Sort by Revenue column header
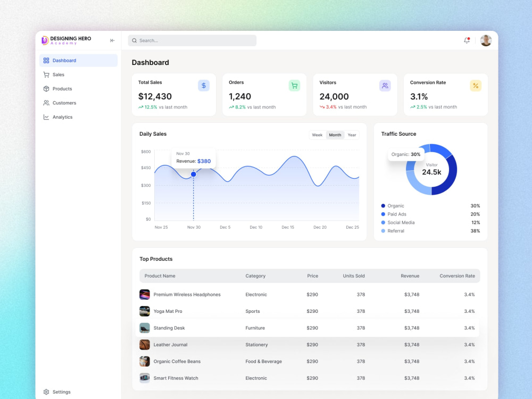 (410, 276)
